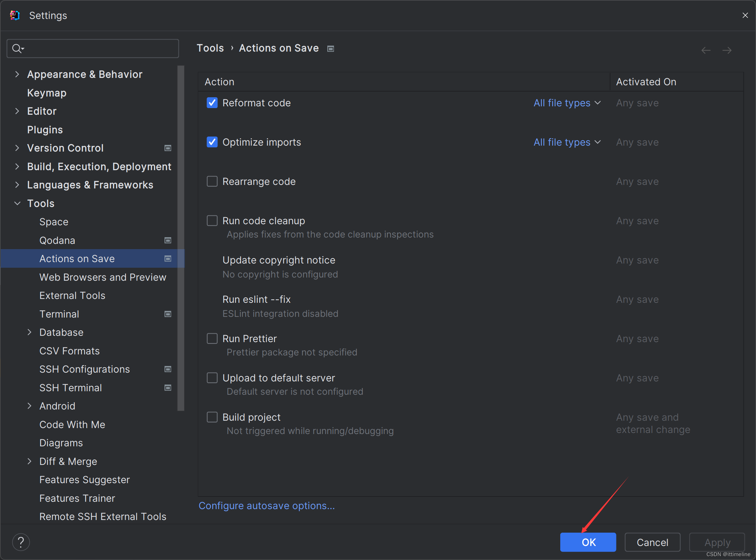
Task: Disable the Optimize imports checkbox
Action: [212, 142]
